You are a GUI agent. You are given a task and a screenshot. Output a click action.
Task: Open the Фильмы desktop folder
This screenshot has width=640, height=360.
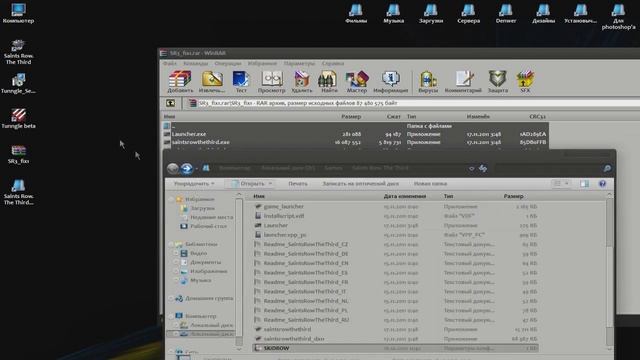click(x=356, y=13)
